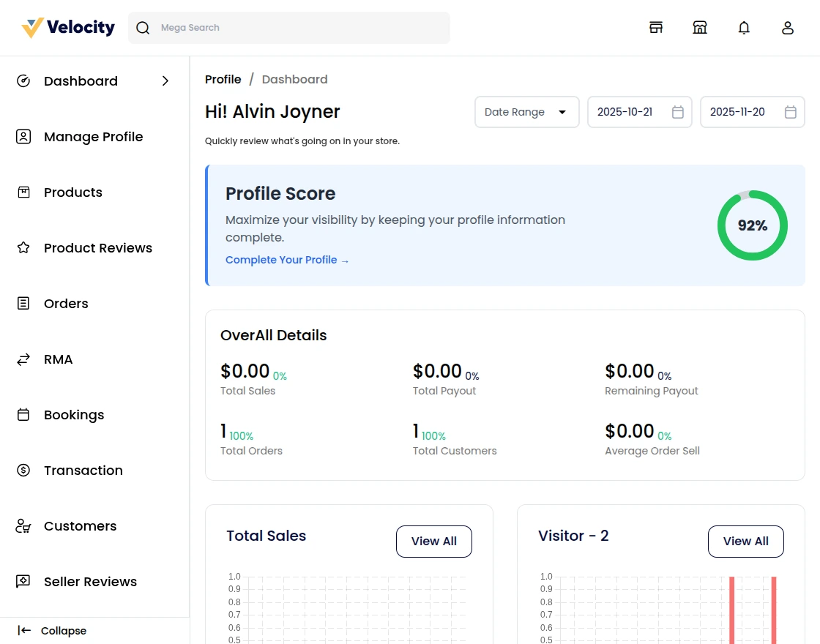Open the Customers section from the sidebar
The width and height of the screenshot is (820, 644).
(80, 526)
